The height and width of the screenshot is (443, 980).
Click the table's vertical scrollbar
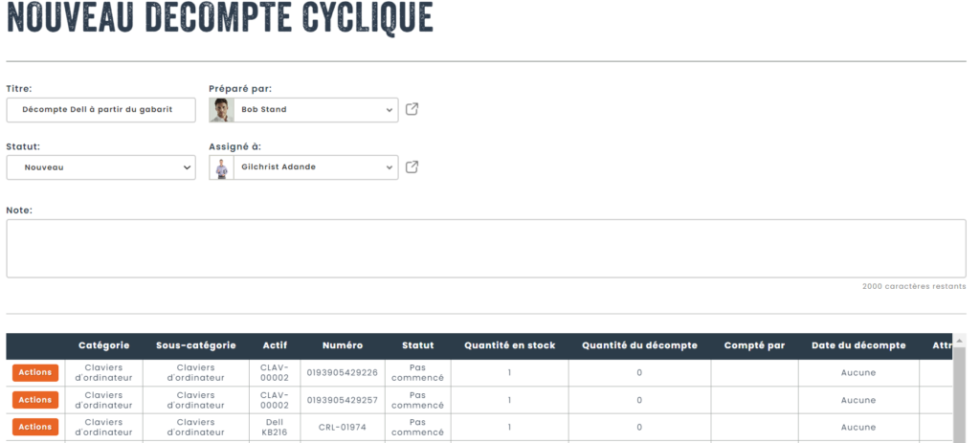point(959,392)
